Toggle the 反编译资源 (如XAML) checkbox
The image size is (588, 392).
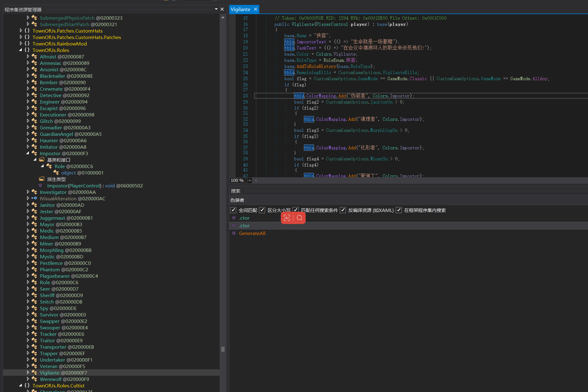point(343,210)
